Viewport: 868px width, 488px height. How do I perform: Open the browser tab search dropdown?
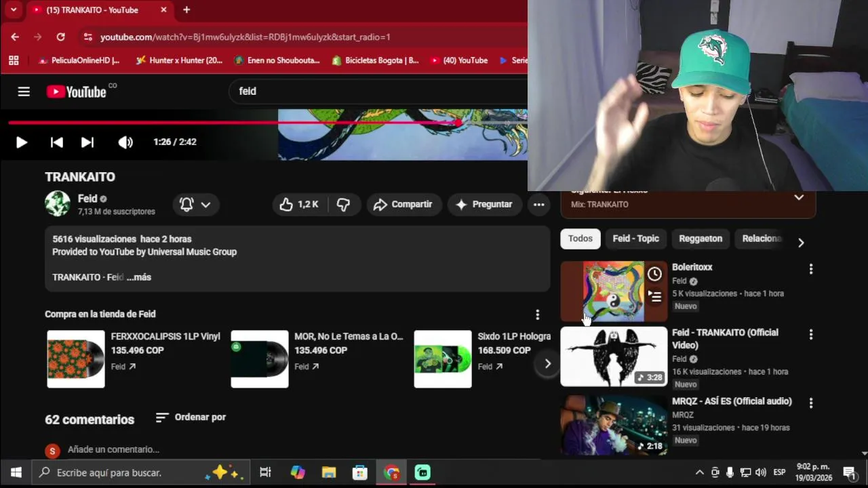(x=13, y=10)
